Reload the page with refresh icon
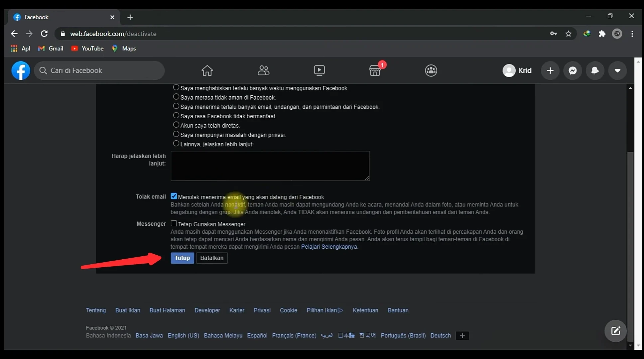The image size is (644, 359). coord(44,34)
